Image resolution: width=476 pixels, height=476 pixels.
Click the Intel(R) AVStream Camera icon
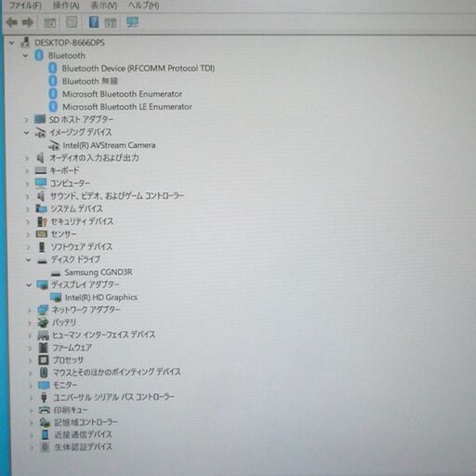(54, 145)
